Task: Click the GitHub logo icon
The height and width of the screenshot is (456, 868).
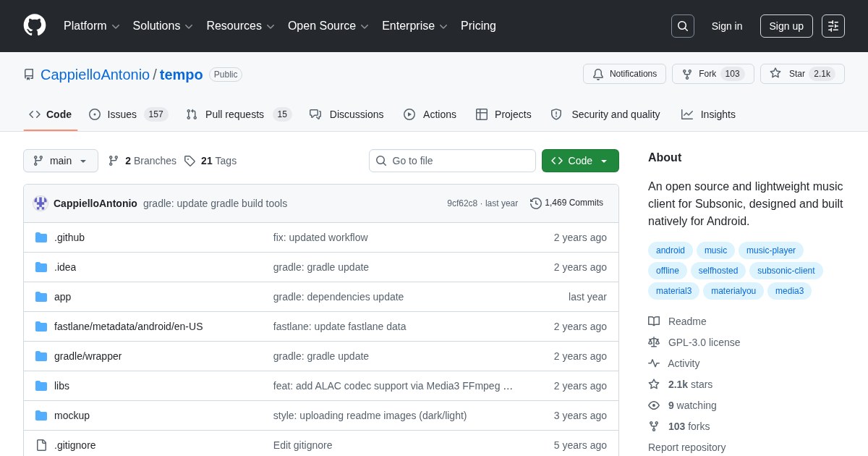Action: [x=35, y=25]
